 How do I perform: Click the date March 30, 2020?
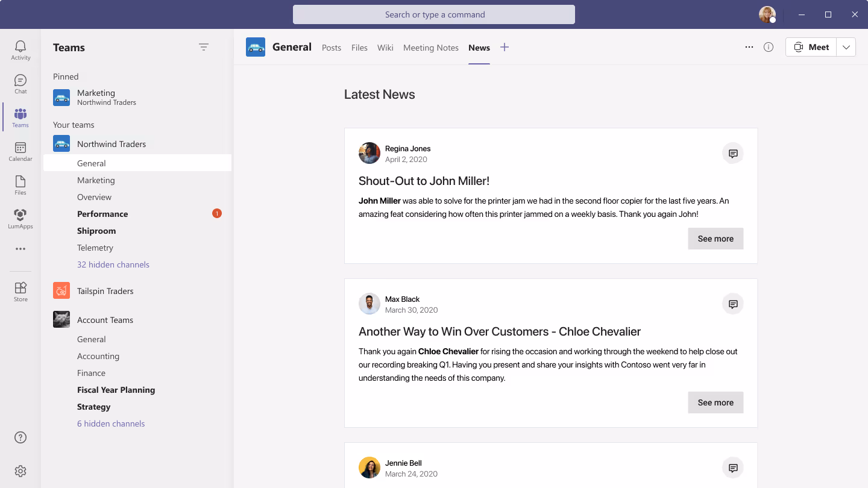pos(412,310)
